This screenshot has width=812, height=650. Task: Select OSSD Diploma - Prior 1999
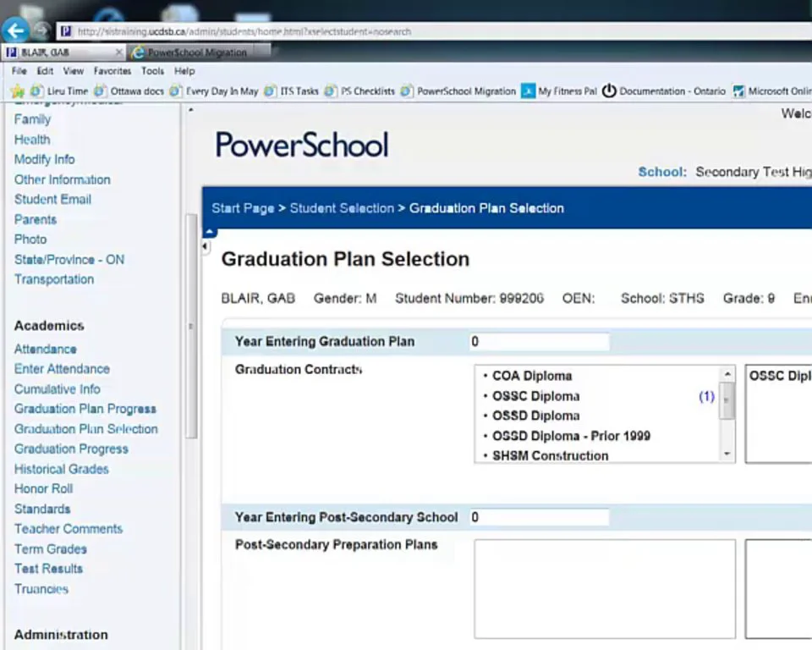tap(571, 436)
